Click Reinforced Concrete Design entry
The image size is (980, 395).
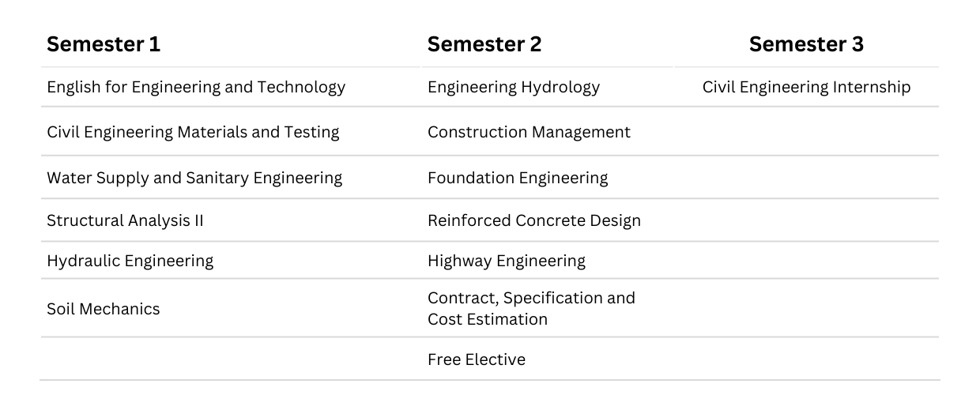[534, 220]
